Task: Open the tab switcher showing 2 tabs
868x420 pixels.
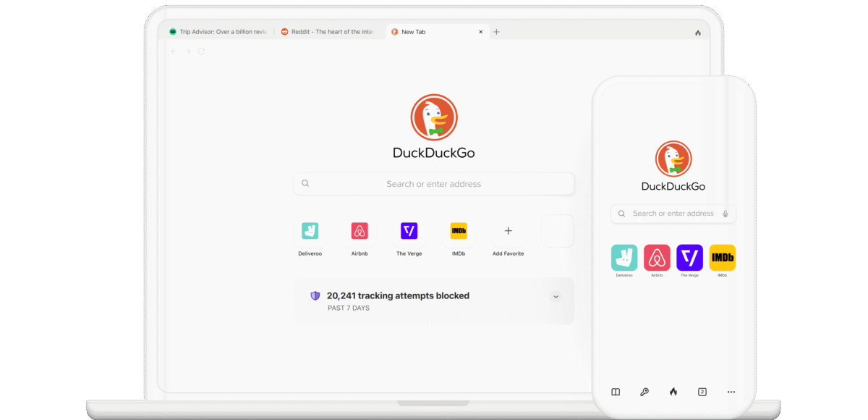Action: click(x=702, y=392)
